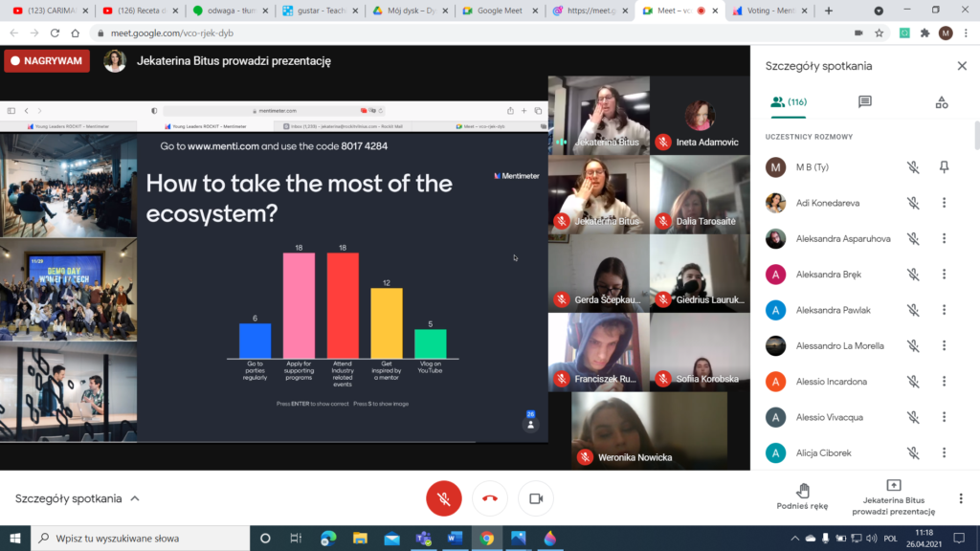Switch to the Voting - Mentimeter browser tab
Viewport: 980px width, 551px height.
(766, 11)
